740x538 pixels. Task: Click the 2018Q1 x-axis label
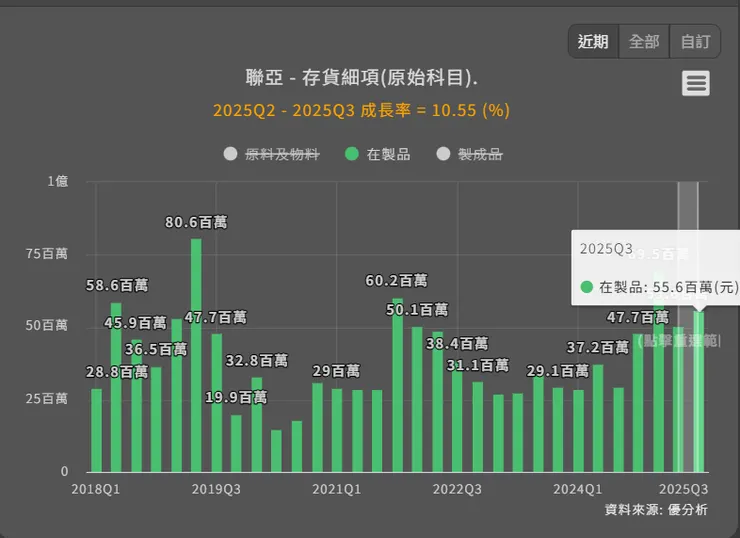pos(96,489)
